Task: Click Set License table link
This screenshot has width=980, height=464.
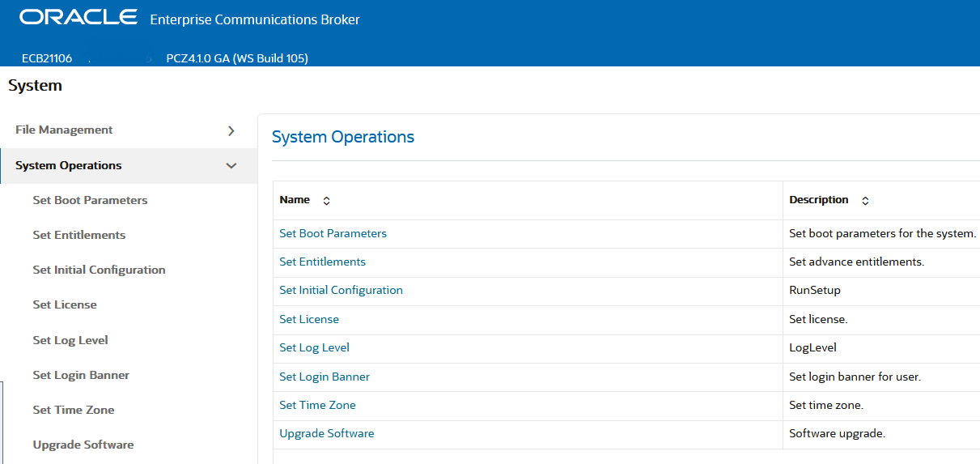Action: (309, 319)
